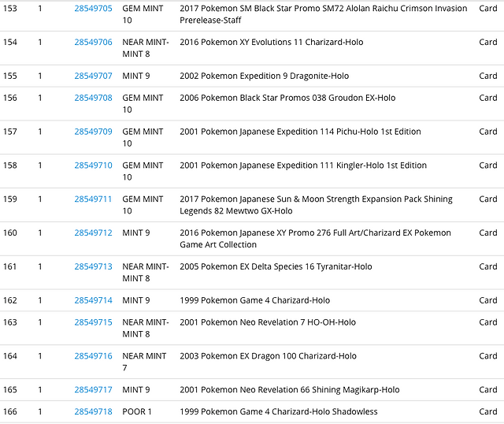Open cert number link 28549705
The image size is (504, 424).
pos(93,9)
